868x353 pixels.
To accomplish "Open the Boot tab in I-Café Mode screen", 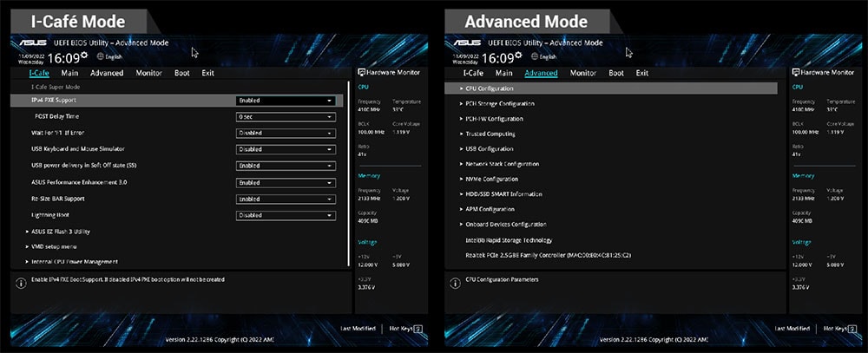I will 182,73.
